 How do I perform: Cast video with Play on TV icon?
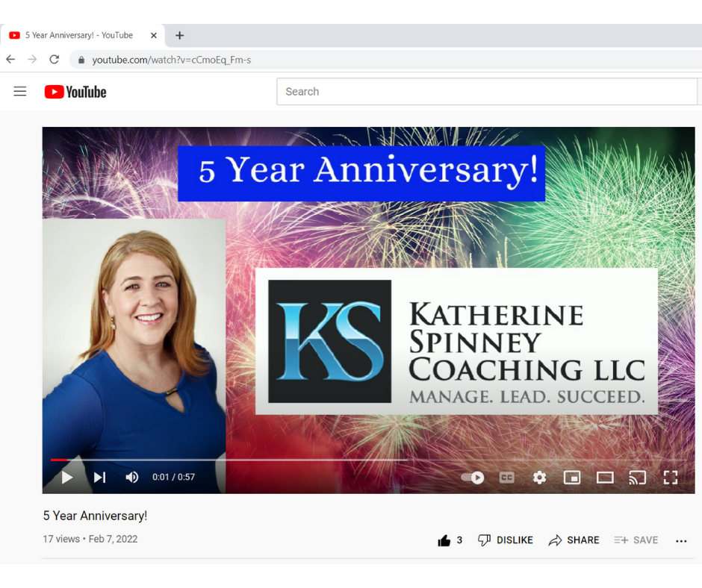[x=638, y=478]
